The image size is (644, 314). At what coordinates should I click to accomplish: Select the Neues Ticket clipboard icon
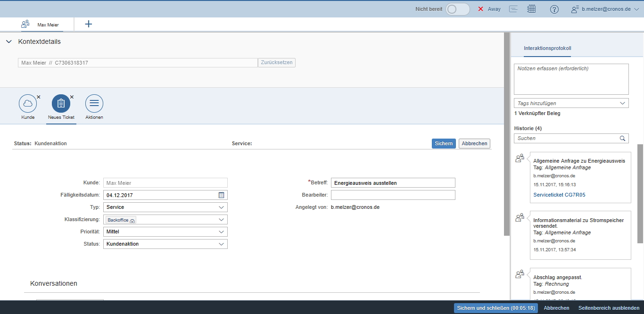tap(61, 103)
